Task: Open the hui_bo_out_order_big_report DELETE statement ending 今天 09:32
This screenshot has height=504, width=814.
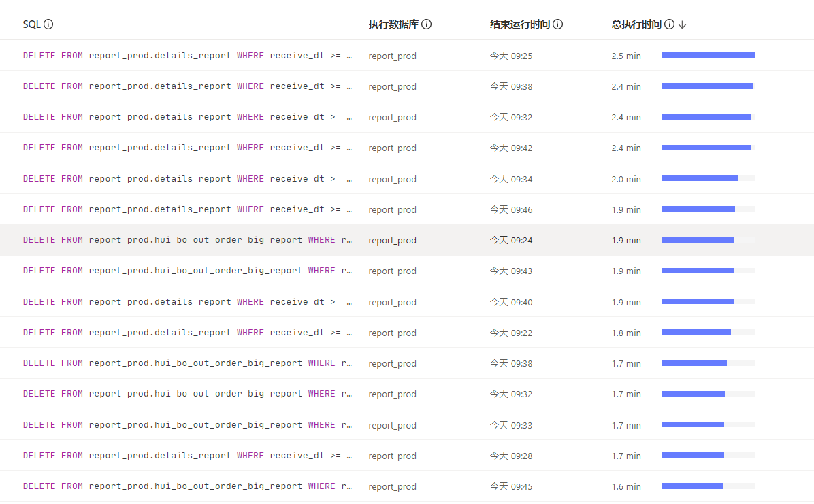Action: pos(187,393)
